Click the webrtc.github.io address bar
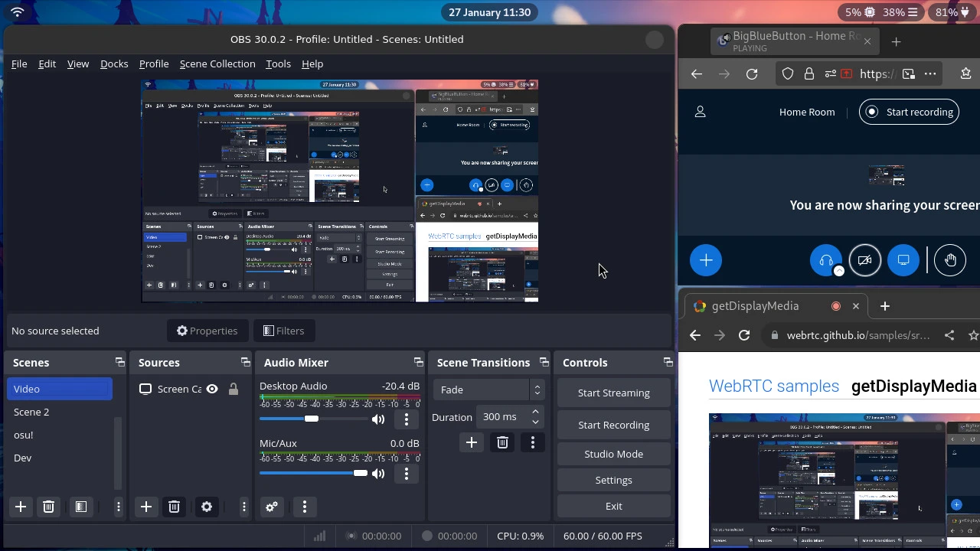 pyautogui.click(x=859, y=335)
